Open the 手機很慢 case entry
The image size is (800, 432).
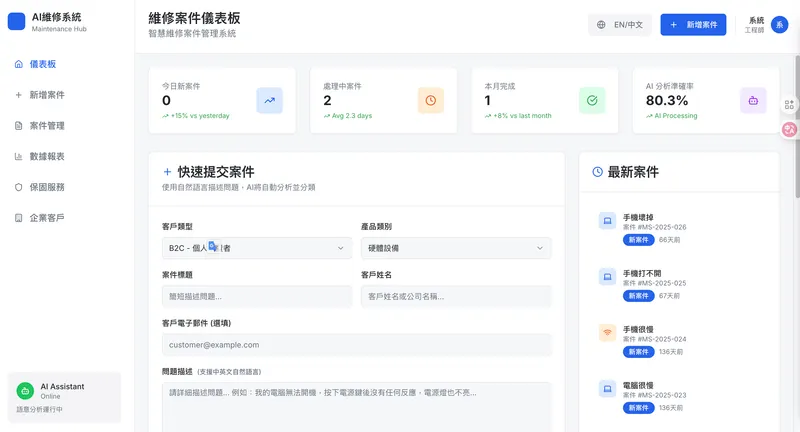pyautogui.click(x=679, y=341)
